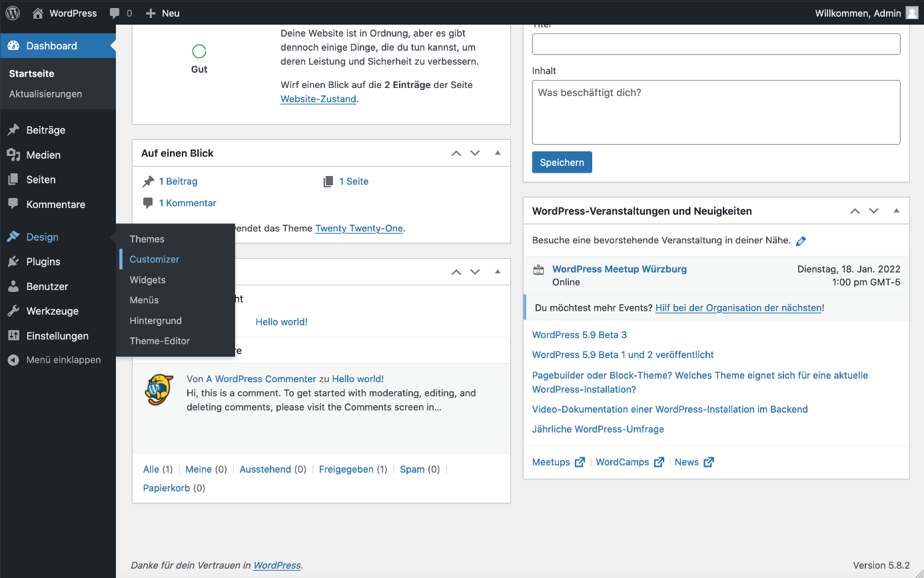
Task: Open the WordCamps external link
Action: [630, 462]
